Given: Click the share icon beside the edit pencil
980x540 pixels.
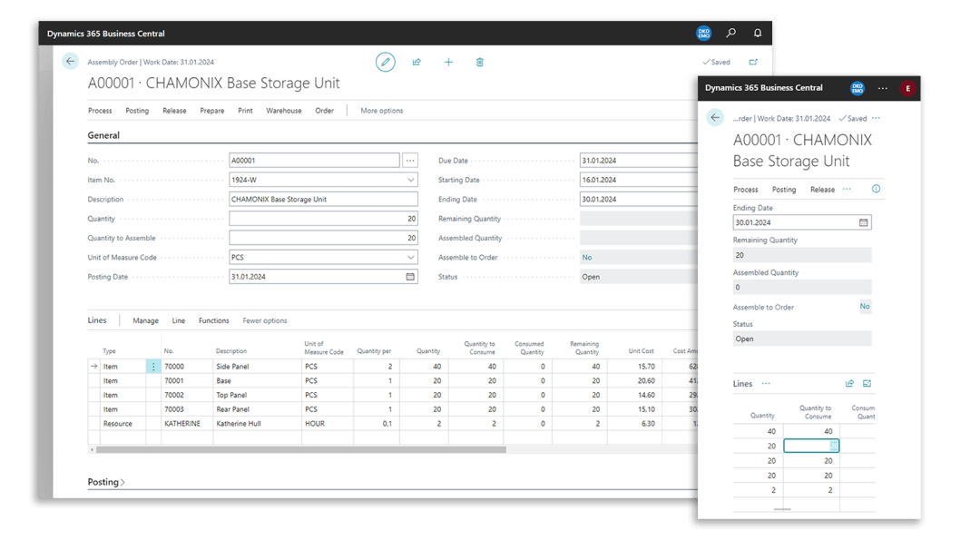Looking at the screenshot, I should tap(416, 62).
